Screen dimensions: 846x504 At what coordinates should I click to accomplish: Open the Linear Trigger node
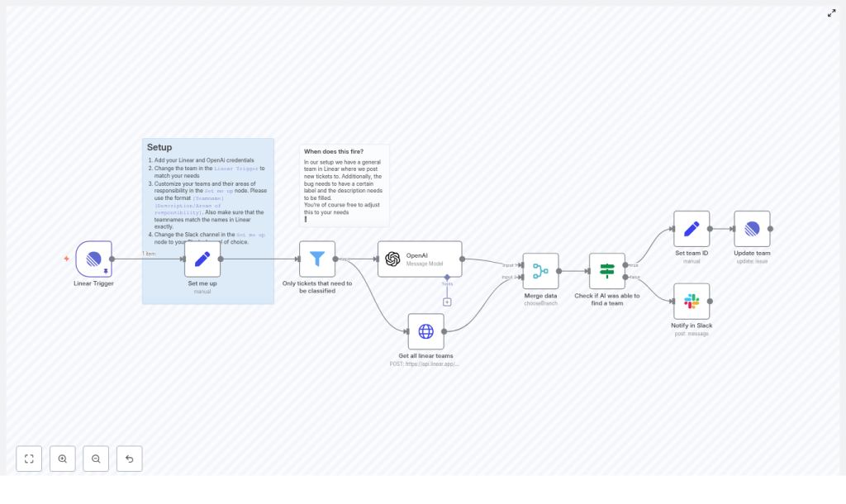point(93,258)
